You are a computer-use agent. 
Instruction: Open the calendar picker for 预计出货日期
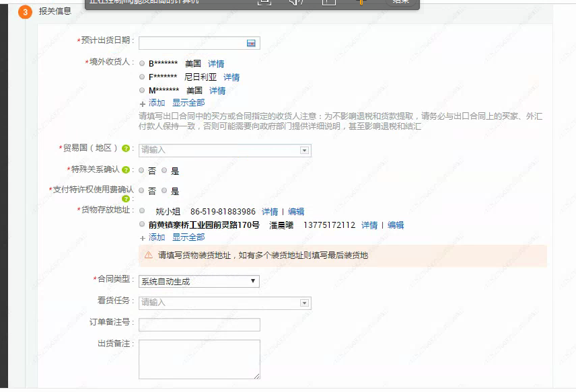click(251, 43)
